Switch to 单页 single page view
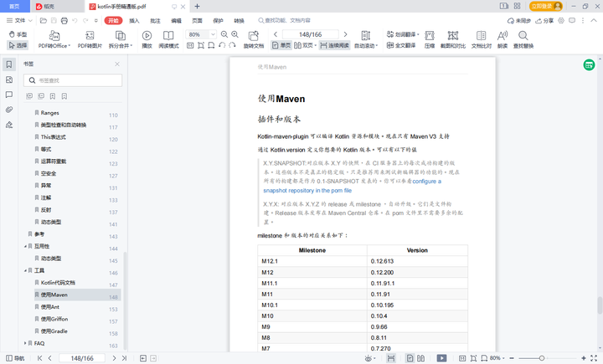The width and height of the screenshot is (603, 364). pos(281,45)
